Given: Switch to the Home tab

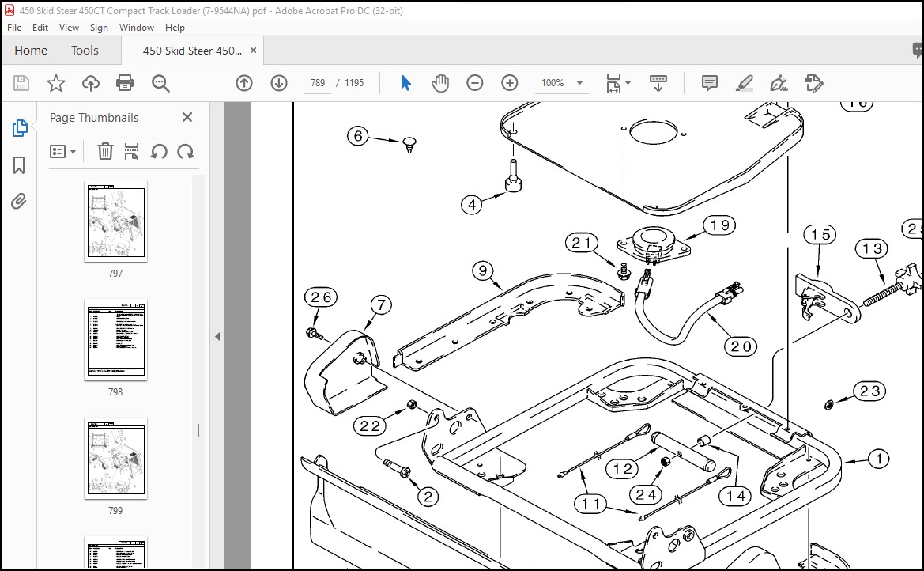Looking at the screenshot, I should 31,51.
